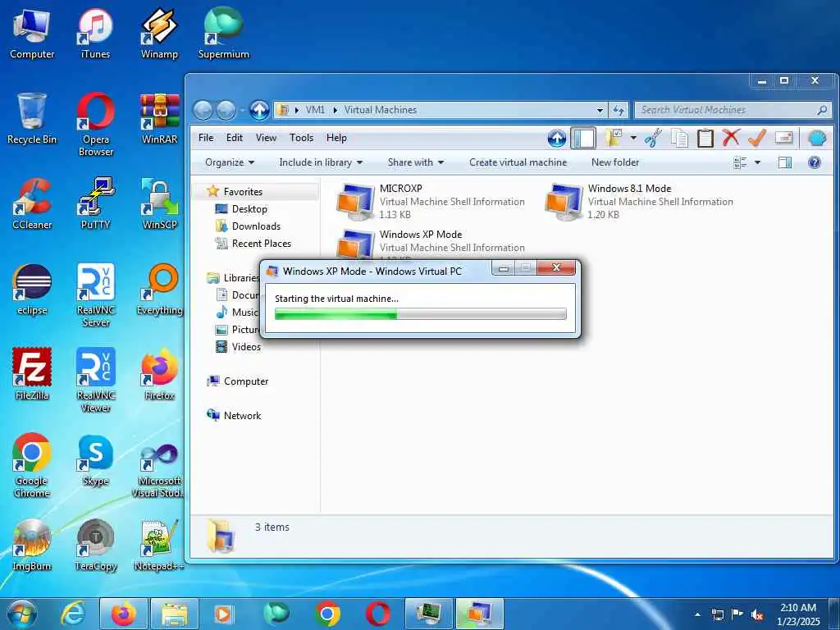Toggle the navigation pane toolbar button

point(583,138)
